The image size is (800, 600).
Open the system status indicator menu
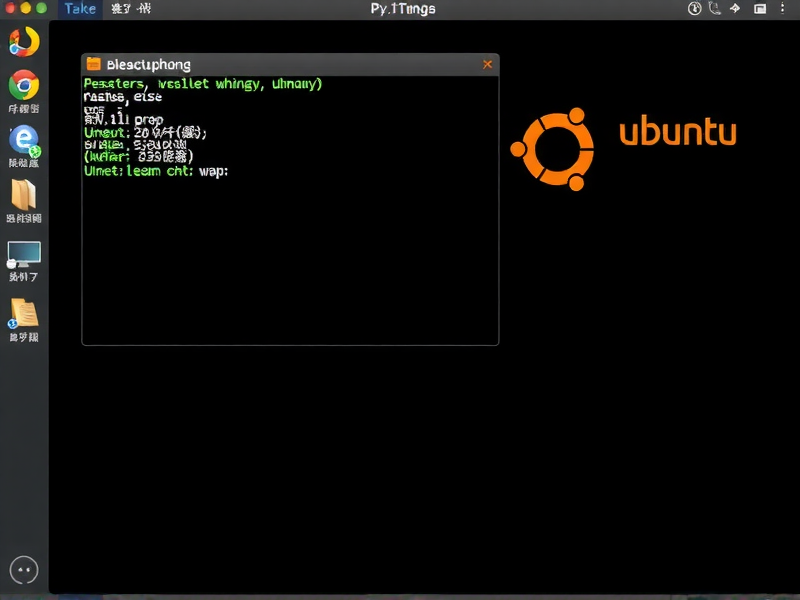pos(737,8)
